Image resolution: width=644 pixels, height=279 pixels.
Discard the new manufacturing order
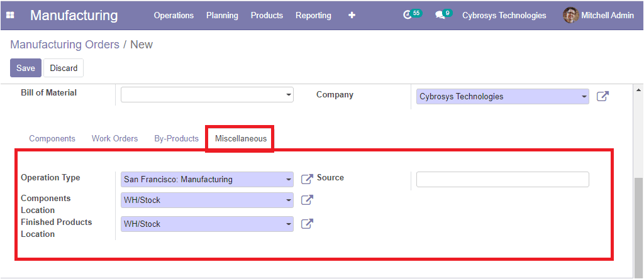click(64, 68)
